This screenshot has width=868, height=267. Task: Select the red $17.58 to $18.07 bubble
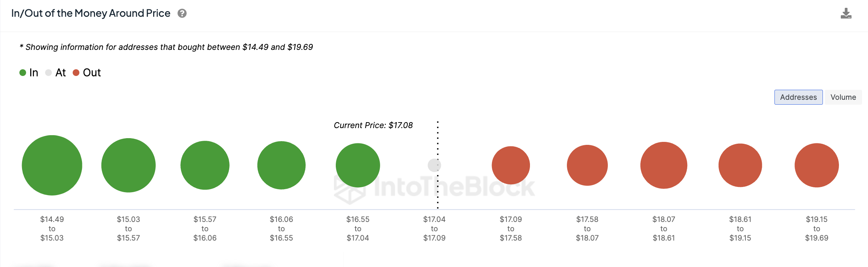[x=587, y=165]
